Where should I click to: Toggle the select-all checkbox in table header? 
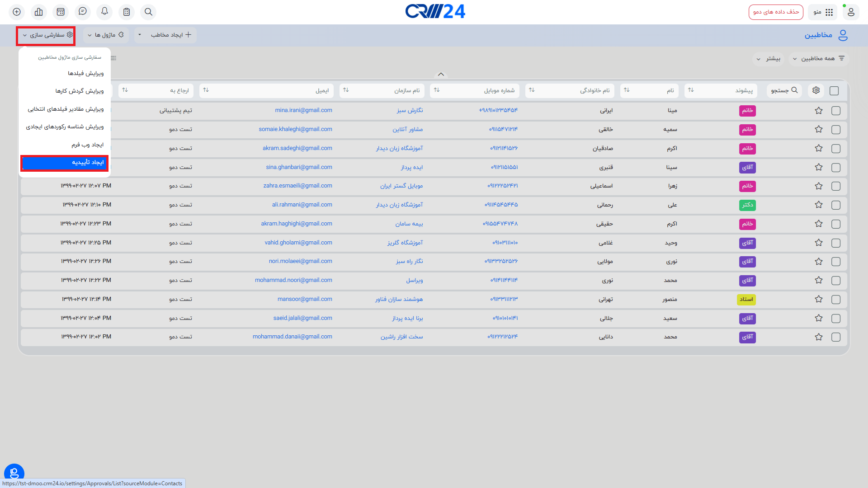coord(834,91)
